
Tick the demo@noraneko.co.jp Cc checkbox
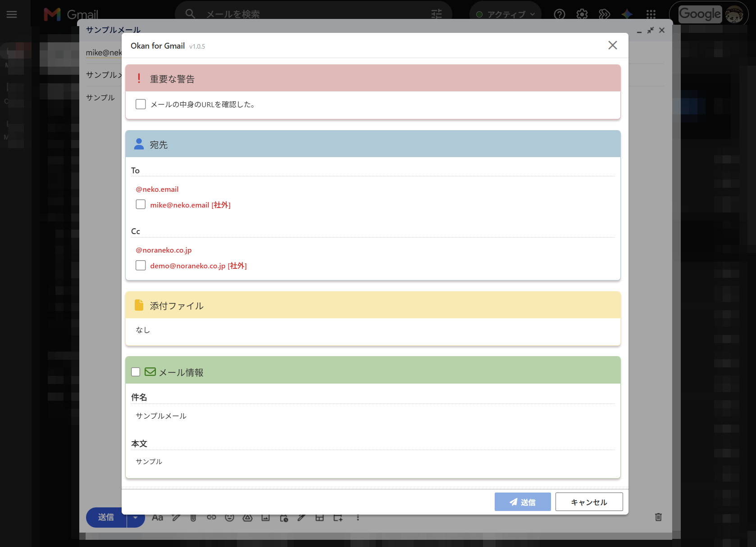coord(141,265)
